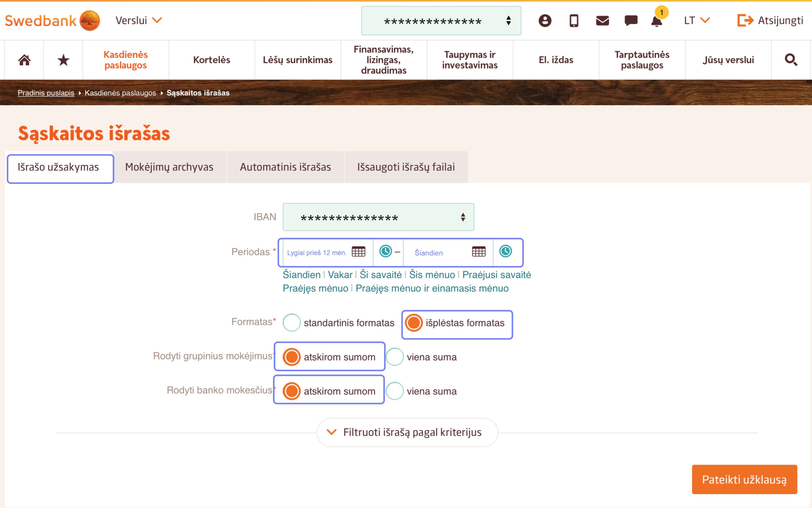
Task: Choose viena suma for banko mokesčius
Action: [x=395, y=391]
